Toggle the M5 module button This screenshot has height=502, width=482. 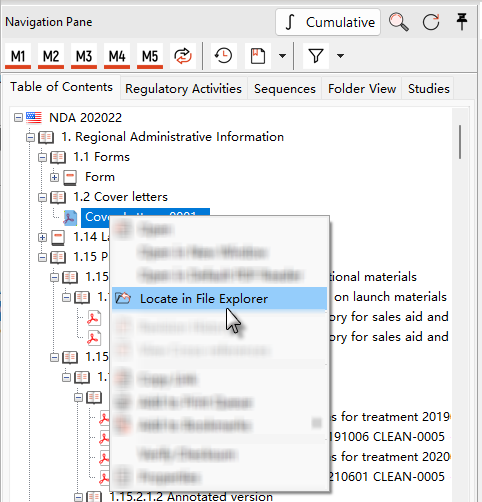click(x=150, y=56)
